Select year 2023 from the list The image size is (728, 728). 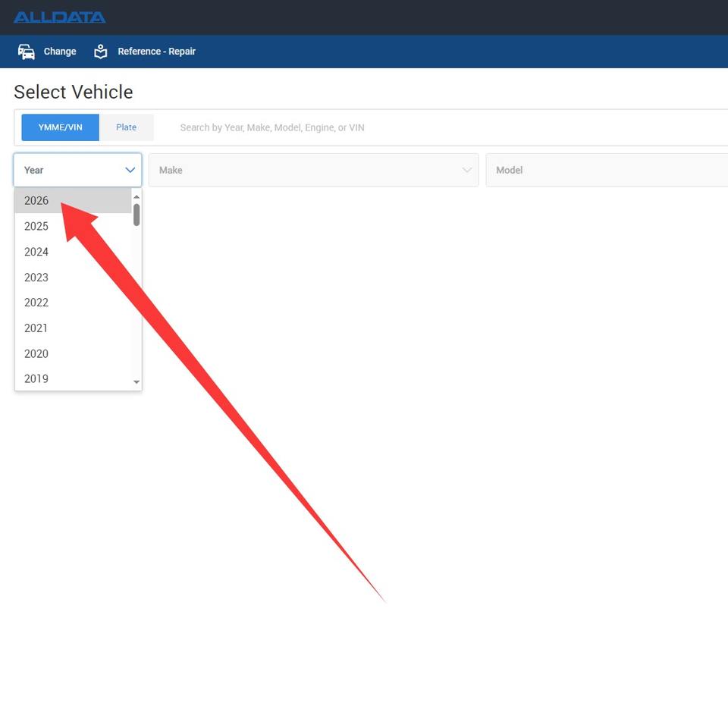[x=73, y=278]
